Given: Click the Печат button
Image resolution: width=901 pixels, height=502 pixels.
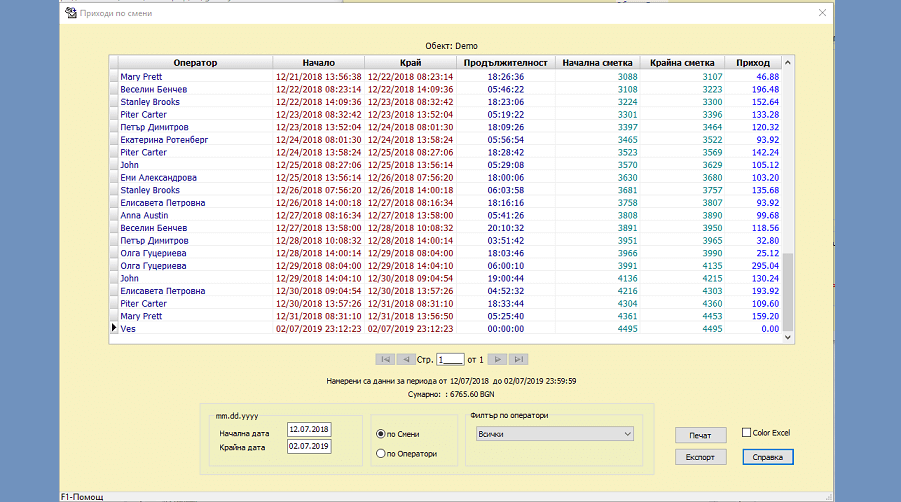Looking at the screenshot, I should point(700,435).
